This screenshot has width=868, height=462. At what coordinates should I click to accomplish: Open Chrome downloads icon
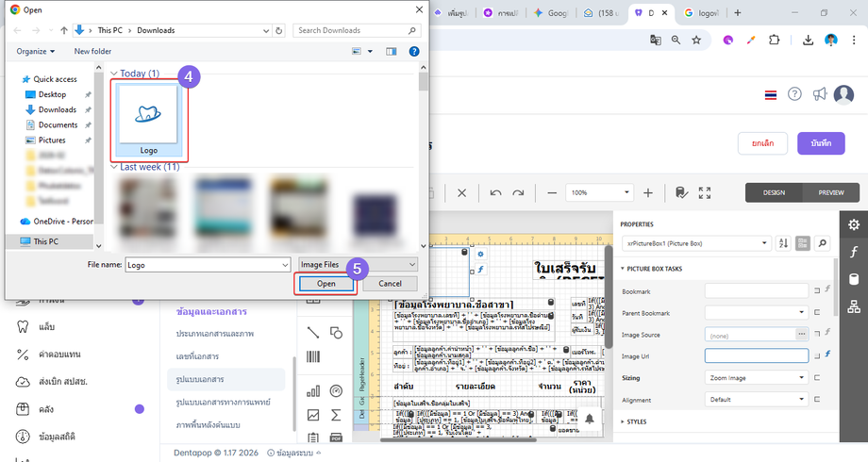click(808, 40)
